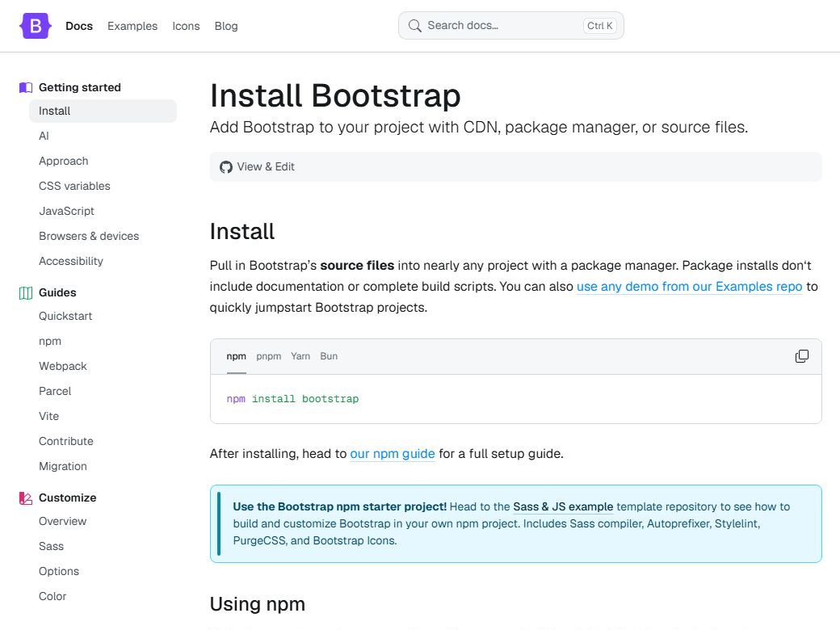Open the Color customize page
The width and height of the screenshot is (840, 630).
pyautogui.click(x=52, y=596)
